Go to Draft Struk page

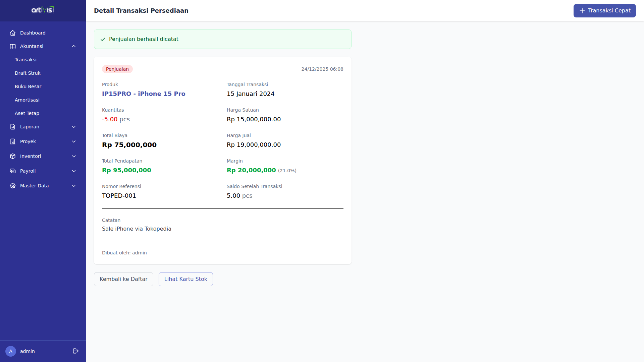click(28, 73)
